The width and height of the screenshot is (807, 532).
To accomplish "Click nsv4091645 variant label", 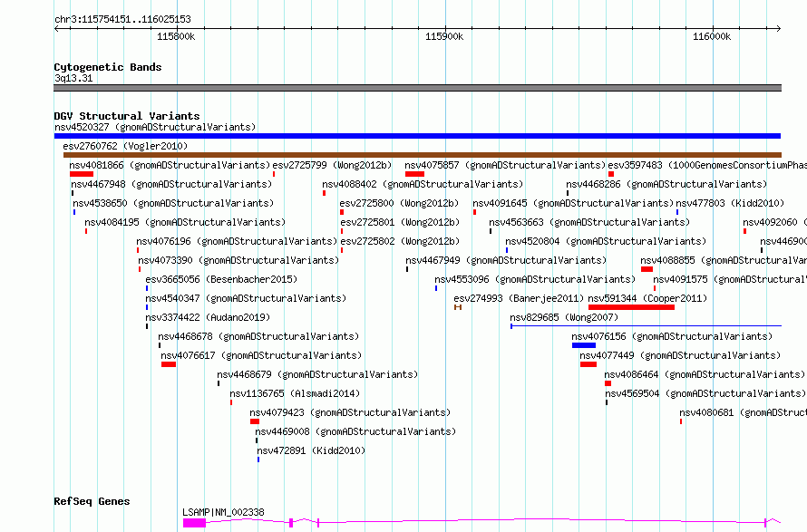I will 573,203.
